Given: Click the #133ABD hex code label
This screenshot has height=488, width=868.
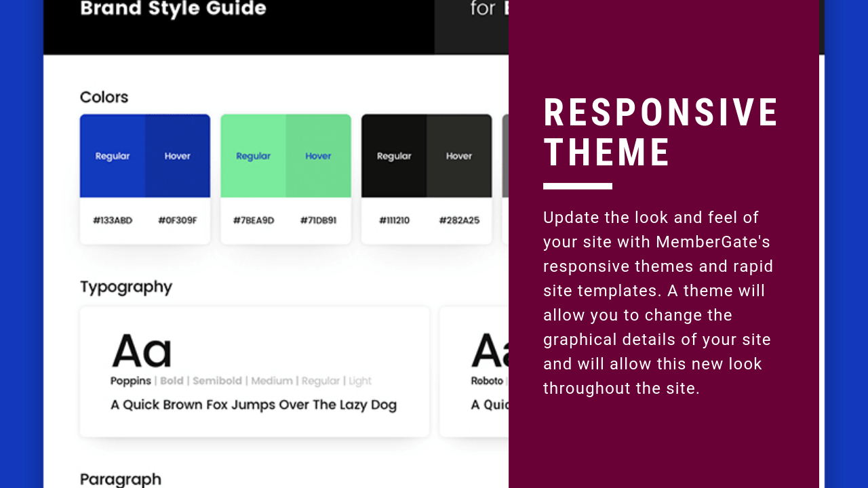Looking at the screenshot, I should click(113, 220).
